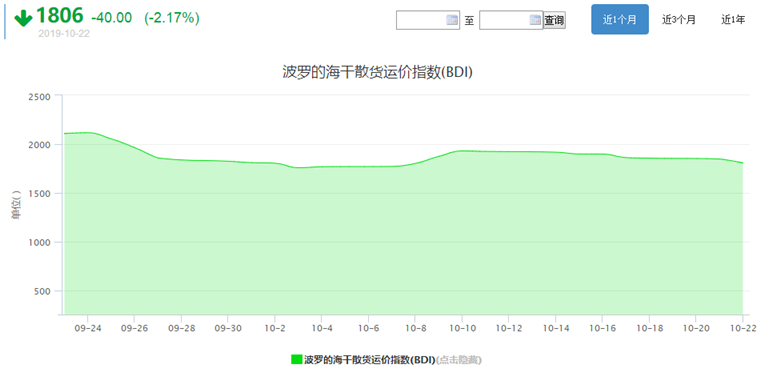Click x-axis label 10-22
The image size is (760, 368).
[x=743, y=328]
